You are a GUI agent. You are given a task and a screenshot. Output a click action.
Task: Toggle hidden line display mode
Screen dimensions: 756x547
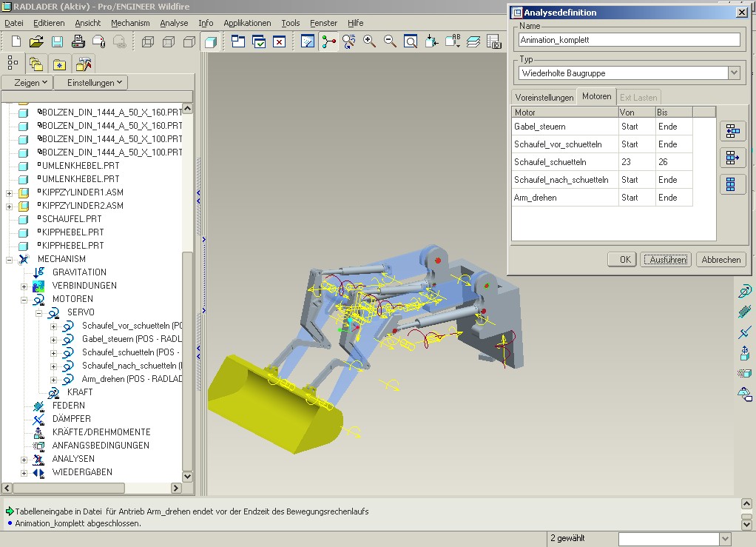click(x=169, y=42)
